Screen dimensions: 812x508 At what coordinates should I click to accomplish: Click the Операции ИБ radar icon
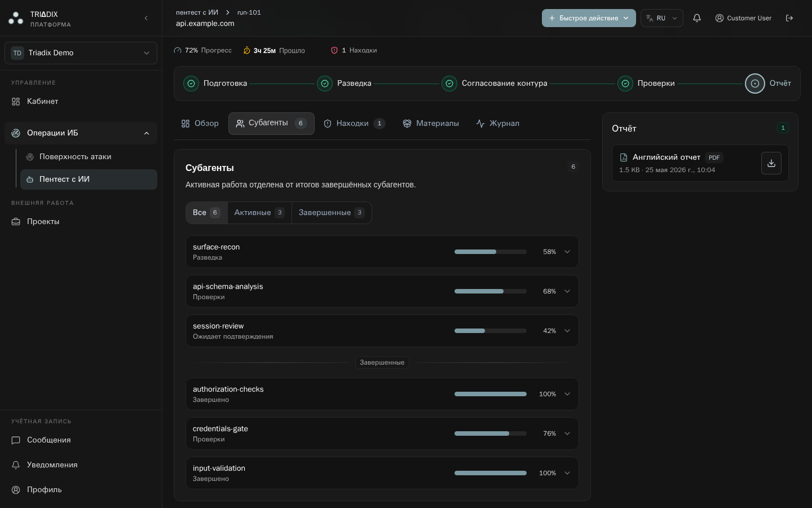point(16,133)
